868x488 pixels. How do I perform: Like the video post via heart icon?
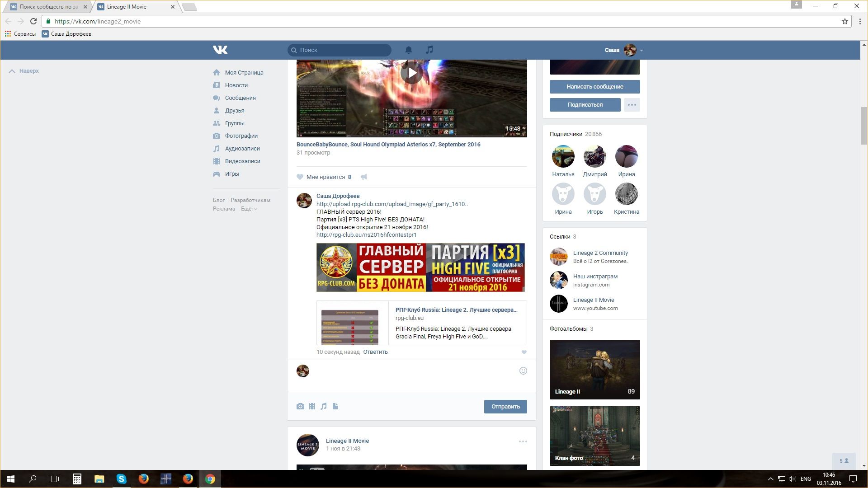(x=300, y=177)
